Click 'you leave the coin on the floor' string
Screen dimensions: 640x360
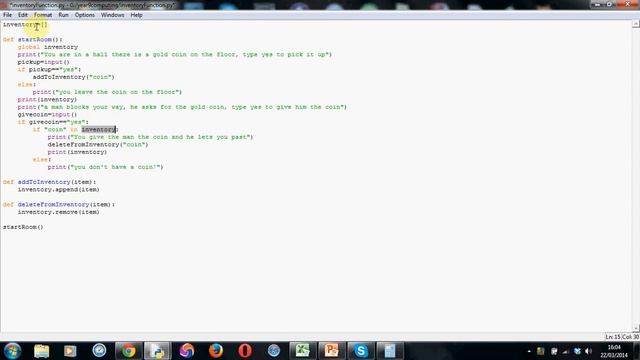(x=117, y=92)
